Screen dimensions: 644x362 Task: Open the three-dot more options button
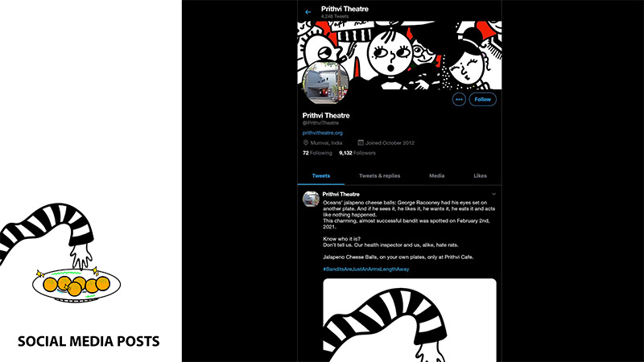(459, 99)
